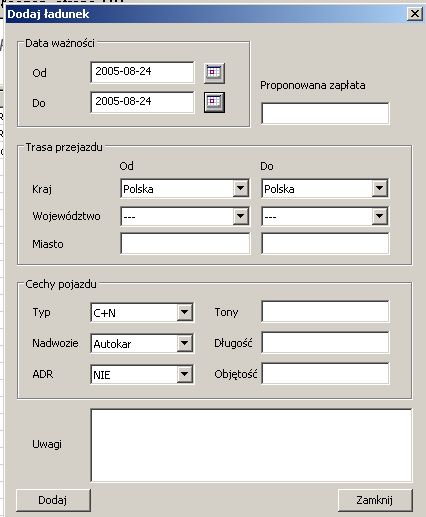
Task: Expand the ADR dropdown showing NIE
Action: (184, 374)
